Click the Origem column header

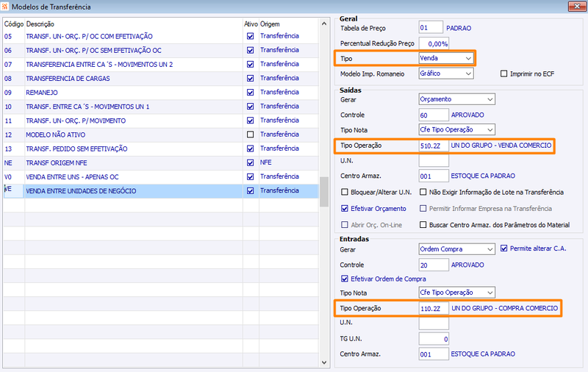pyautogui.click(x=270, y=24)
